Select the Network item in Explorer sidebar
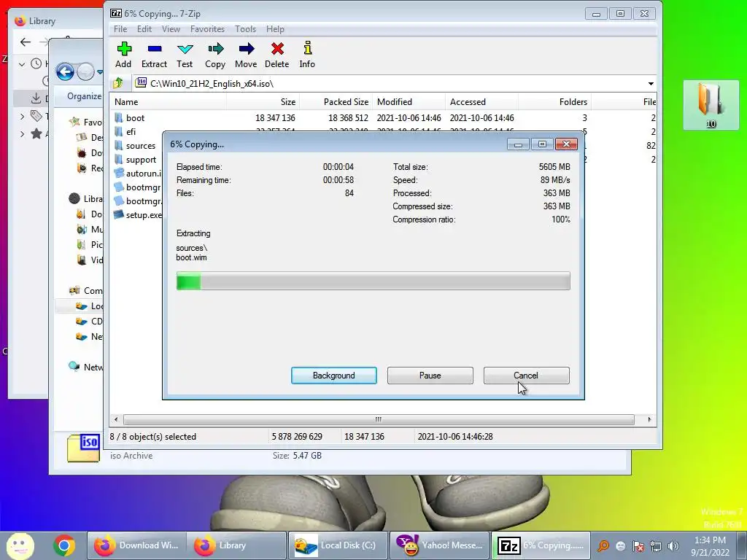The image size is (747, 560). click(86, 367)
